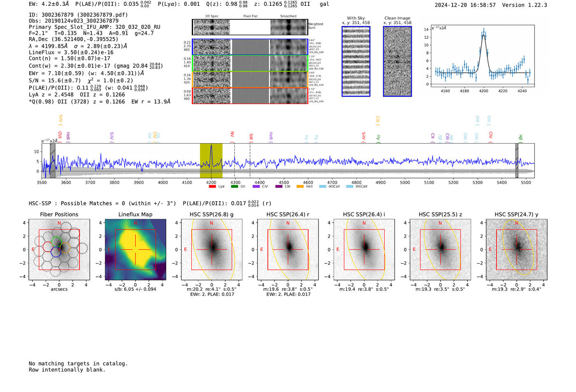Click the LyA z = 2.4548 line
This screenshot has width=576, height=392.
point(77,95)
